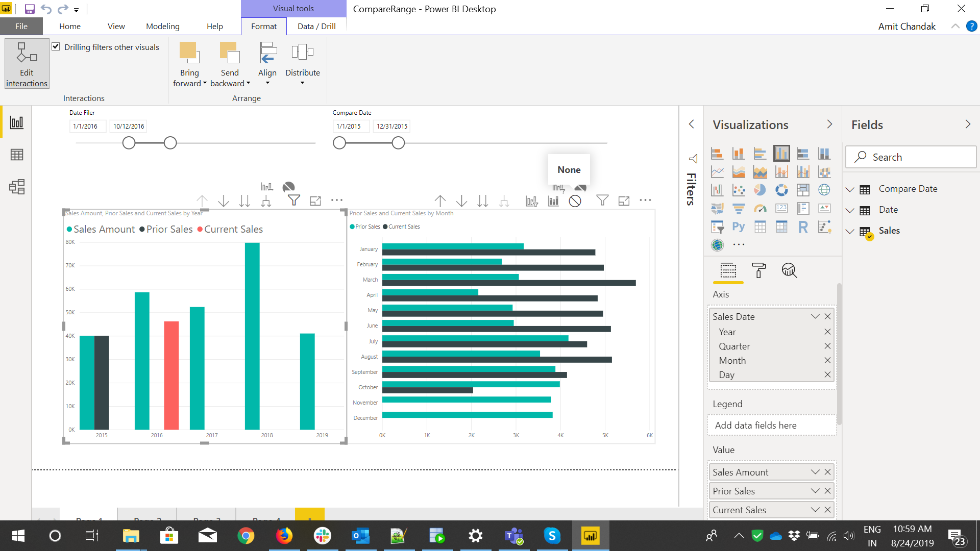Click Date Filer slider right handle
This screenshot has width=980, height=551.
pyautogui.click(x=170, y=143)
